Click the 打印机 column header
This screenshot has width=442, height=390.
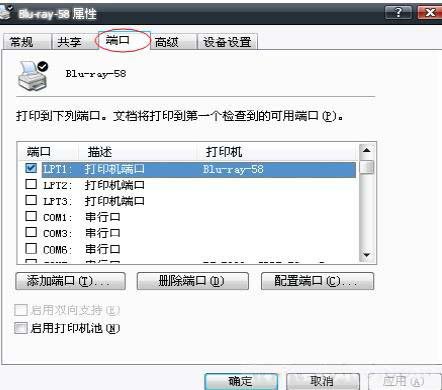pyautogui.click(x=277, y=152)
